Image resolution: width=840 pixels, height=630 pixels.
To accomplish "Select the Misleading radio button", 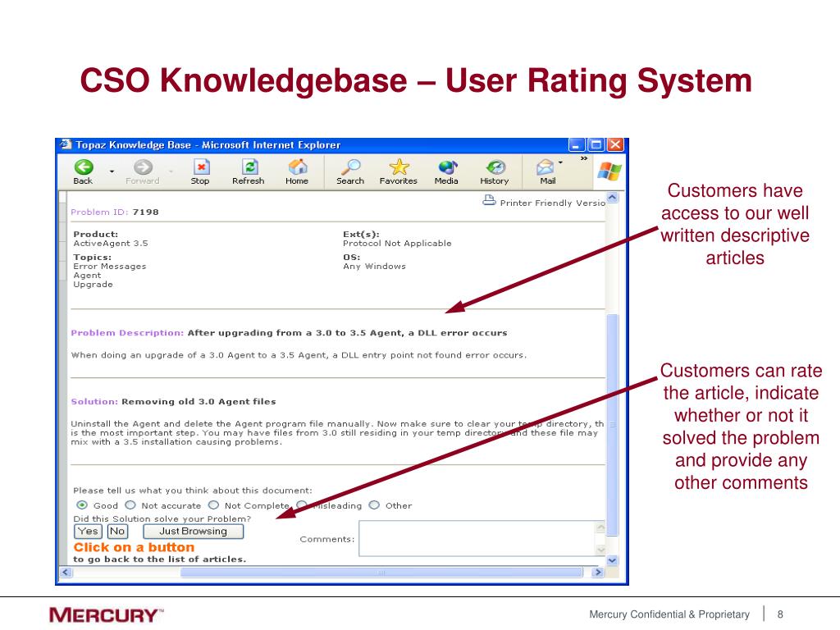I will (x=302, y=505).
